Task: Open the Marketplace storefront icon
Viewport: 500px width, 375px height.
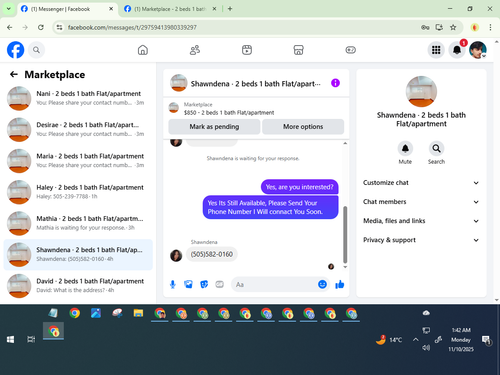Action: click(x=298, y=50)
